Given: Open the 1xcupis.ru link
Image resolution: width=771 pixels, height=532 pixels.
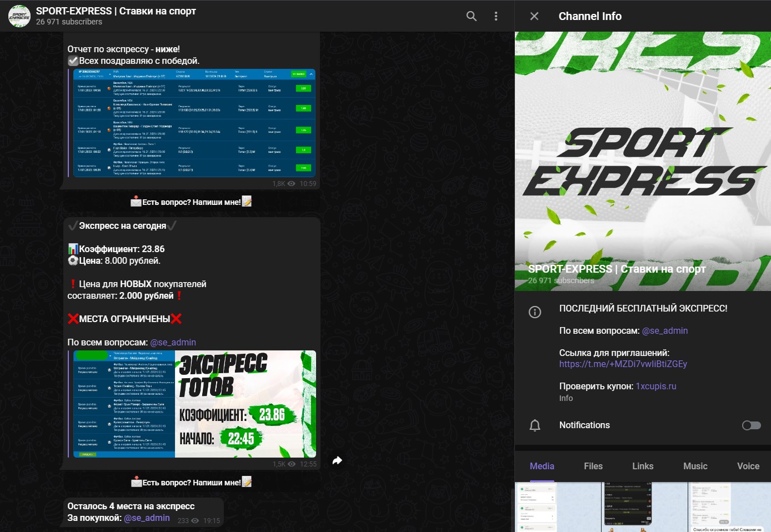Looking at the screenshot, I should (x=655, y=387).
